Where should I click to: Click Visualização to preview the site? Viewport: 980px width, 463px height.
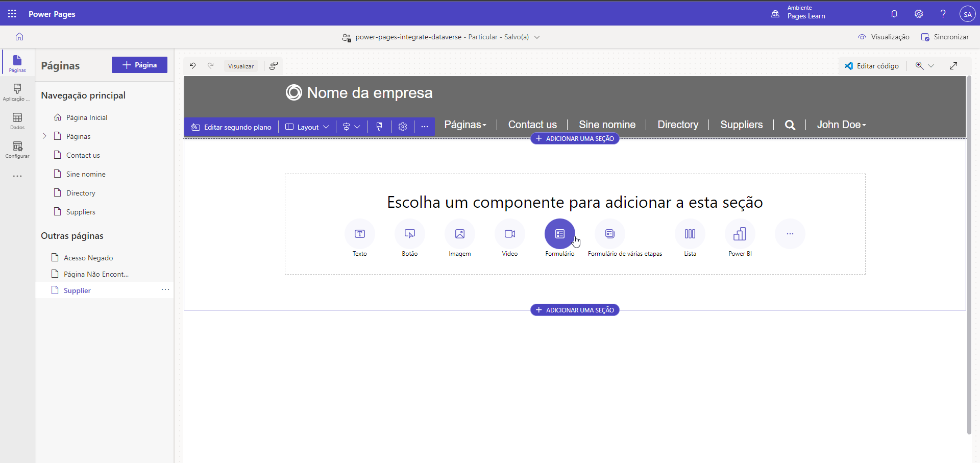pyautogui.click(x=884, y=37)
